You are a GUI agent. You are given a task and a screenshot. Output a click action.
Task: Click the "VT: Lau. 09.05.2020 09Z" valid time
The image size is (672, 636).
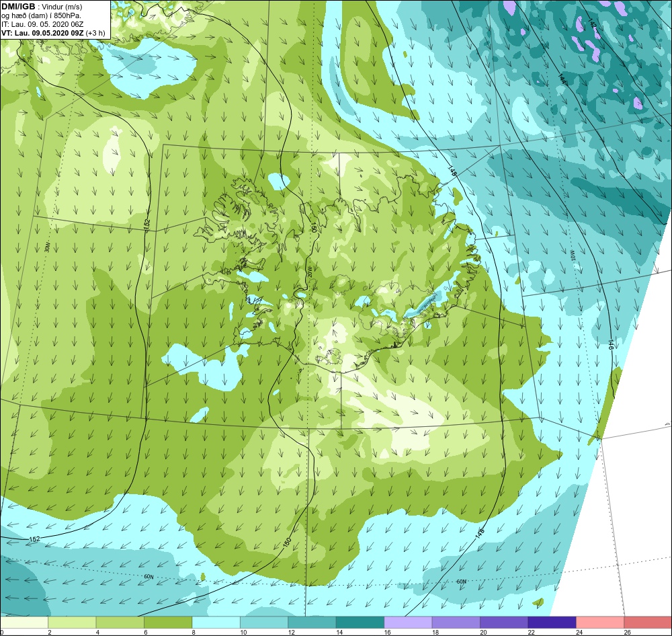pyautogui.click(x=42, y=33)
